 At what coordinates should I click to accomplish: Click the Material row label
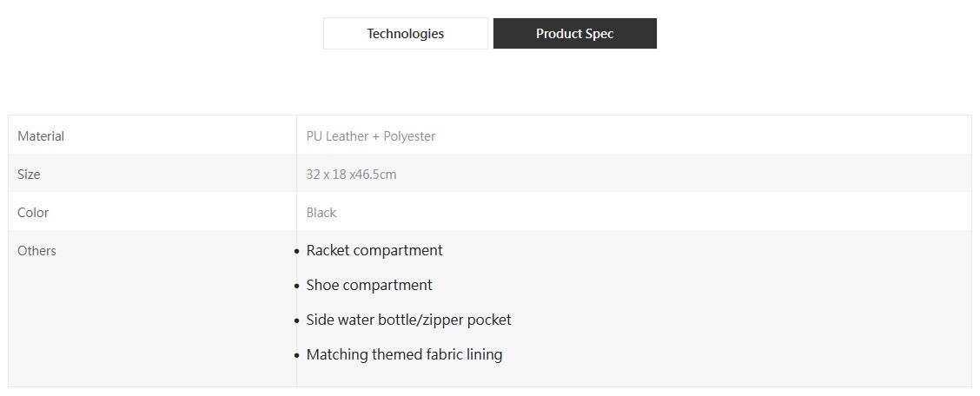[x=41, y=136]
